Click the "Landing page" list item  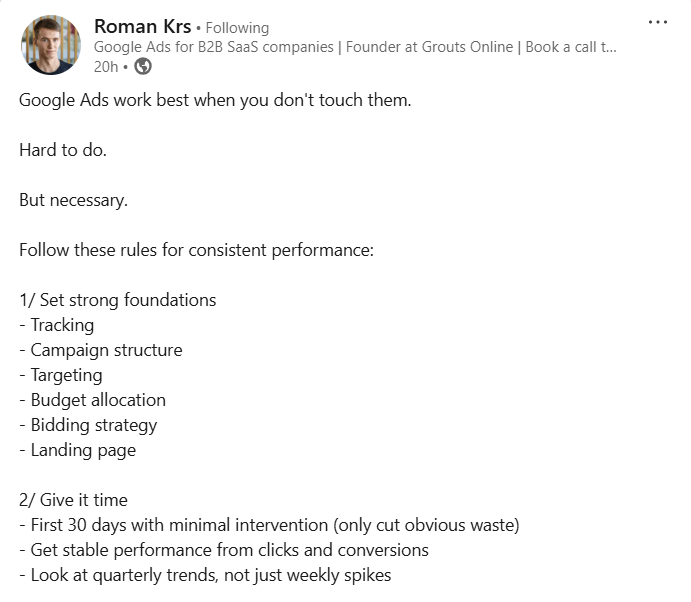tap(83, 450)
